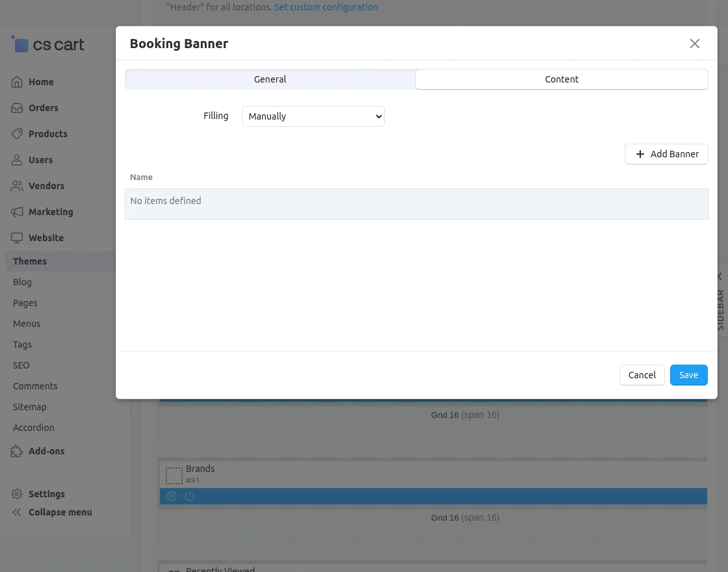Image resolution: width=728 pixels, height=572 pixels.
Task: Click the vertical SIDEBAR label
Action: coord(720,309)
